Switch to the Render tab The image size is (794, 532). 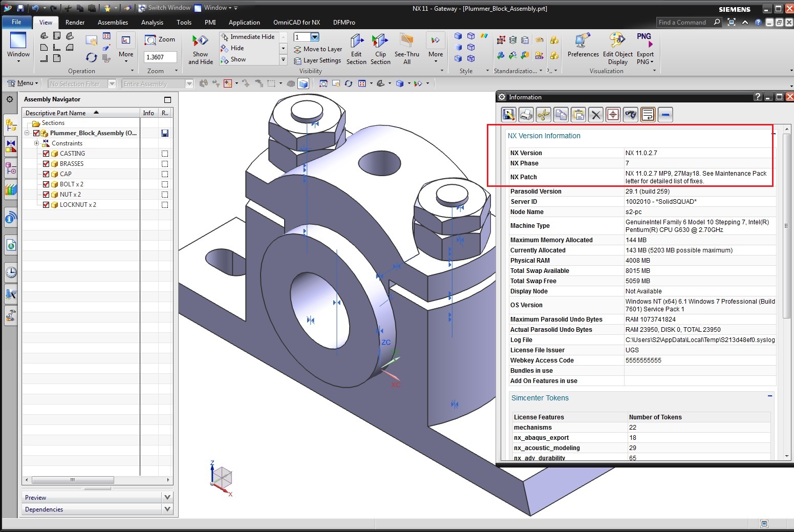pos(75,23)
